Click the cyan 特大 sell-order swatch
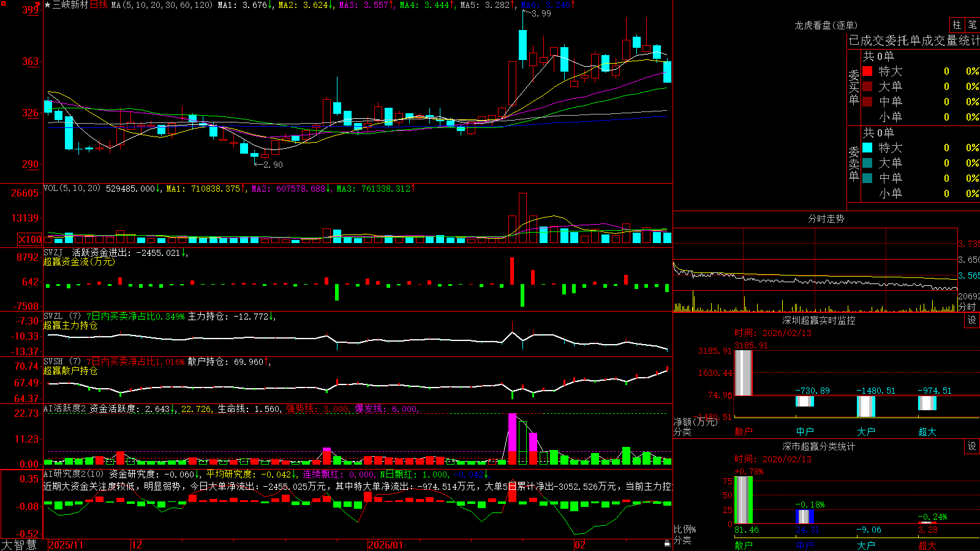This screenshot has width=980, height=551. click(x=867, y=148)
